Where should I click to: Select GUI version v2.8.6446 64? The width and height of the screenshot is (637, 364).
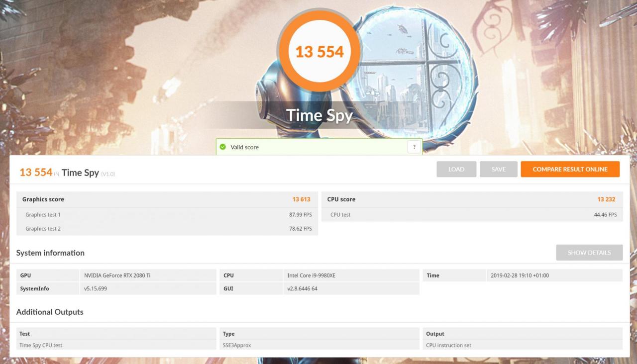coord(302,288)
